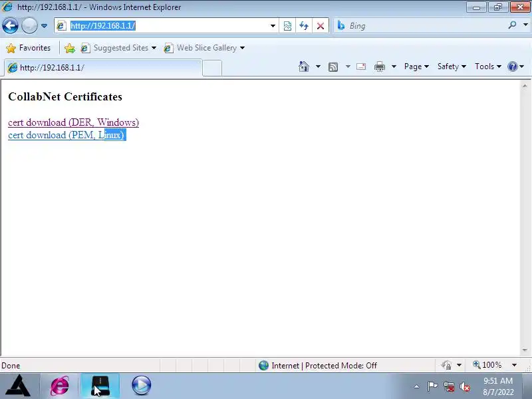Click the Add to Favorites Bar icon
The height and width of the screenshot is (399, 532).
coord(70,48)
